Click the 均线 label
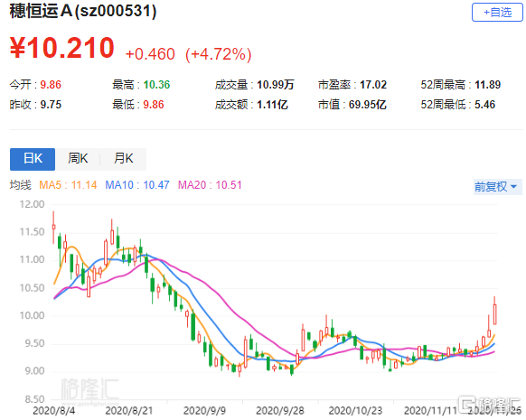 [x=21, y=185]
